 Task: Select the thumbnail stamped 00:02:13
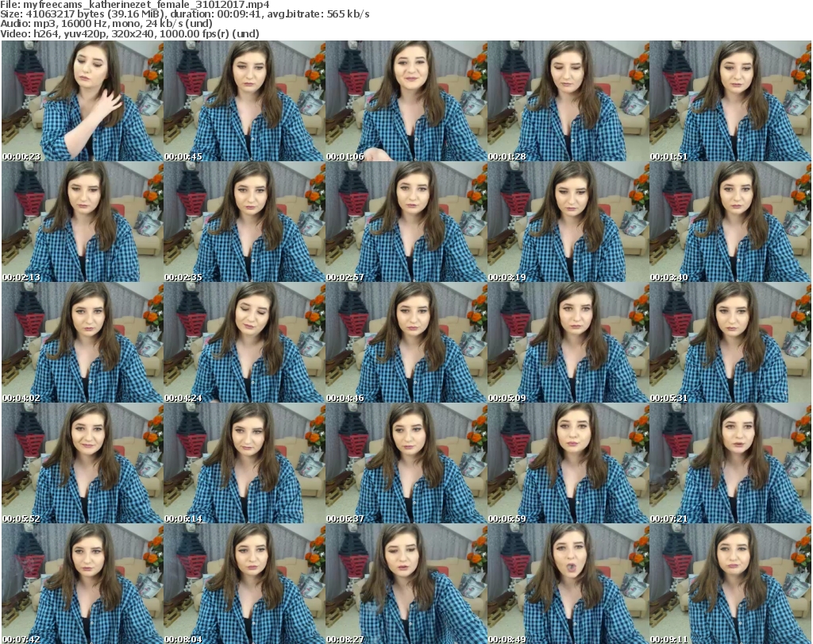[83, 222]
